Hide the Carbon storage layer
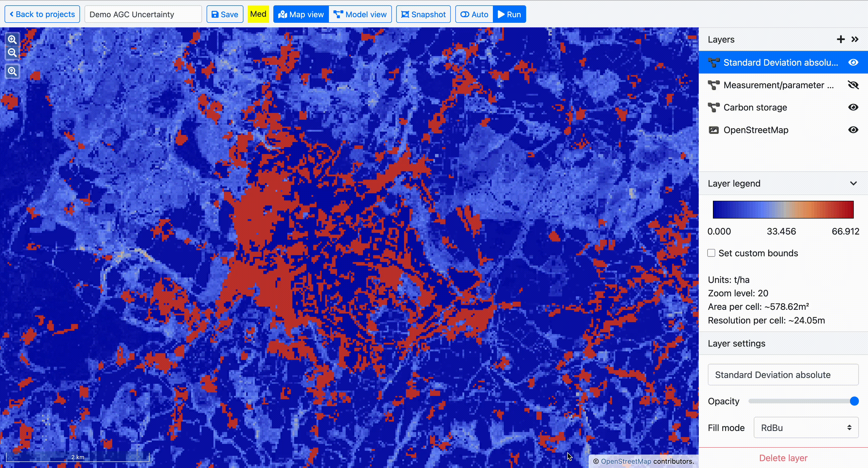The height and width of the screenshot is (468, 868). click(x=853, y=107)
